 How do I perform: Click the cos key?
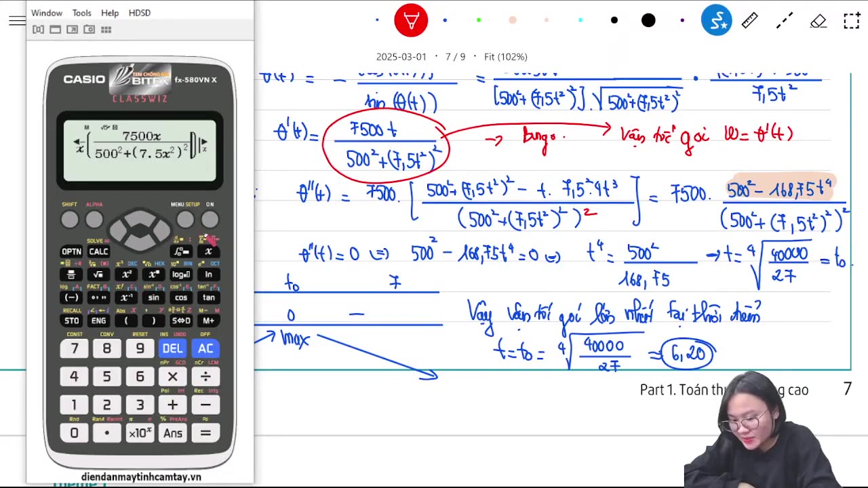[181, 298]
